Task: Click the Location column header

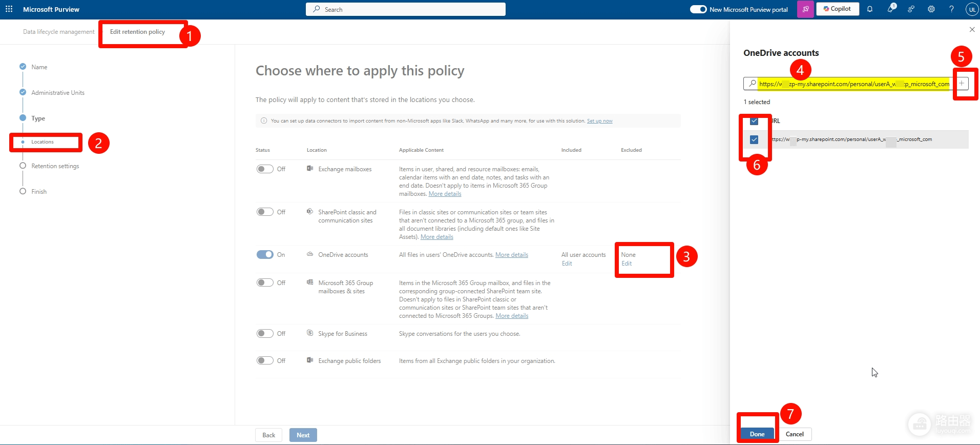Action: click(x=317, y=150)
